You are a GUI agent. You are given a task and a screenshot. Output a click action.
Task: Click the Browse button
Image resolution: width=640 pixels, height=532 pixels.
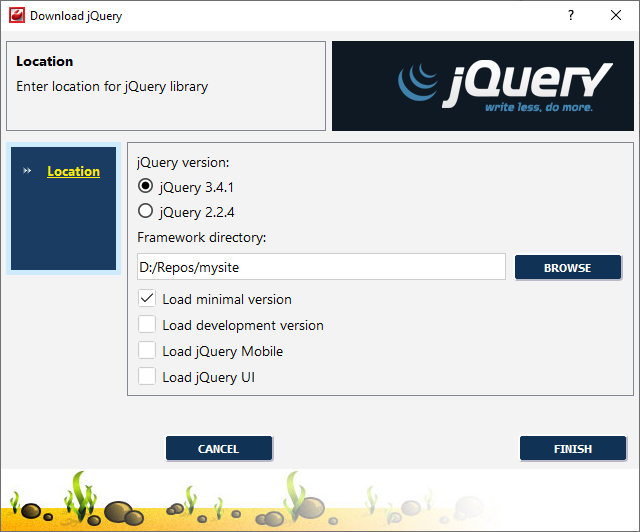click(568, 268)
